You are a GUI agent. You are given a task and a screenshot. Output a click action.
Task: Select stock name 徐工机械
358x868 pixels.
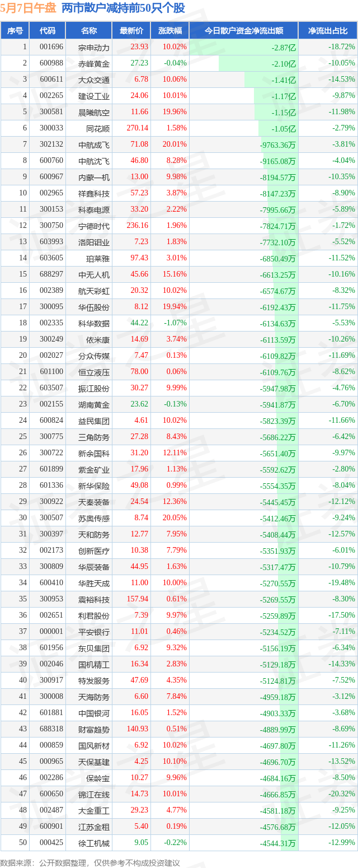(94, 843)
